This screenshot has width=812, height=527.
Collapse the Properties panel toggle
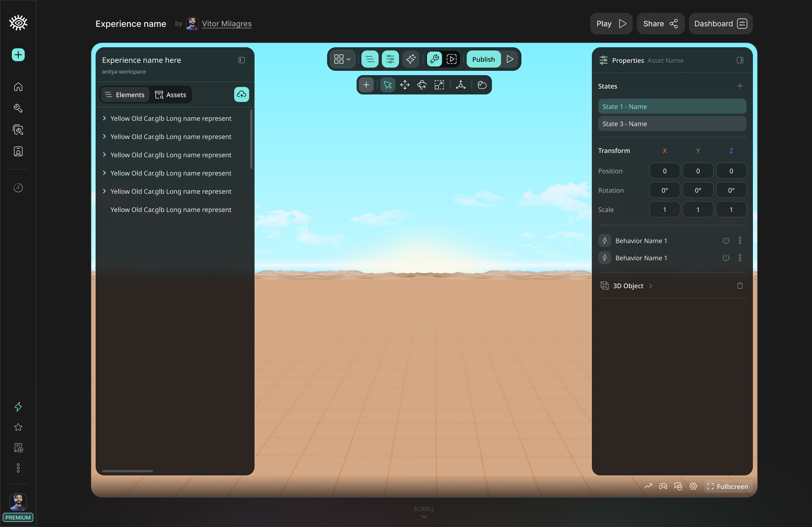tap(740, 60)
